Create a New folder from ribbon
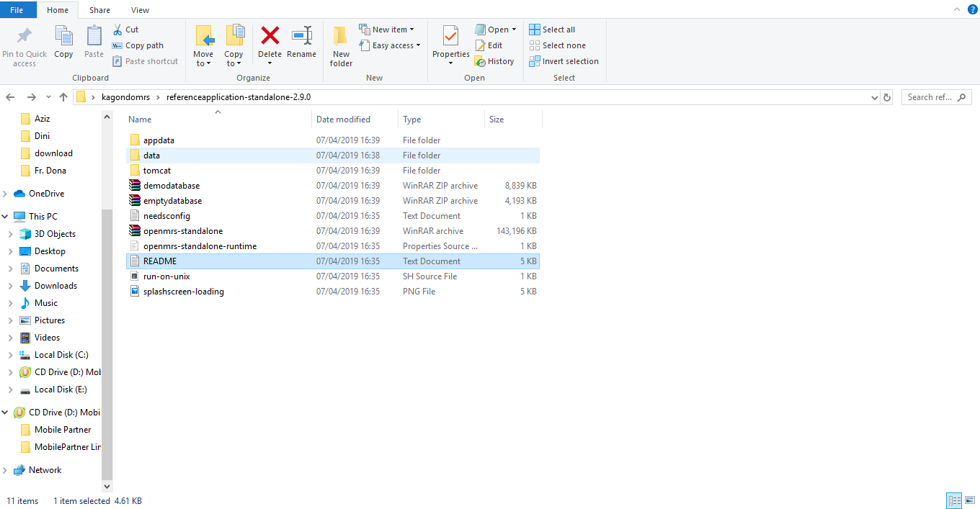This screenshot has width=980, height=509. point(341,46)
